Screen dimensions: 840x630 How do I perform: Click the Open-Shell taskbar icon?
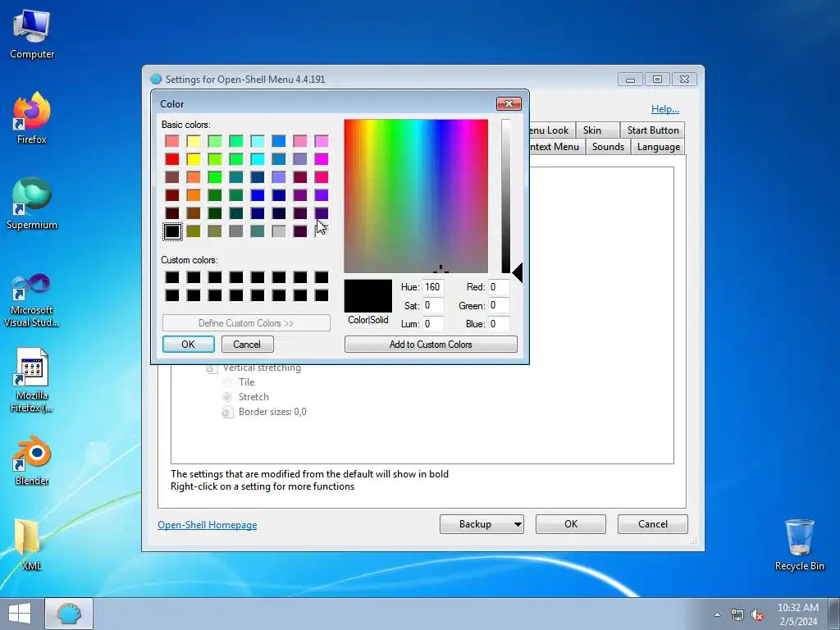pyautogui.click(x=69, y=614)
